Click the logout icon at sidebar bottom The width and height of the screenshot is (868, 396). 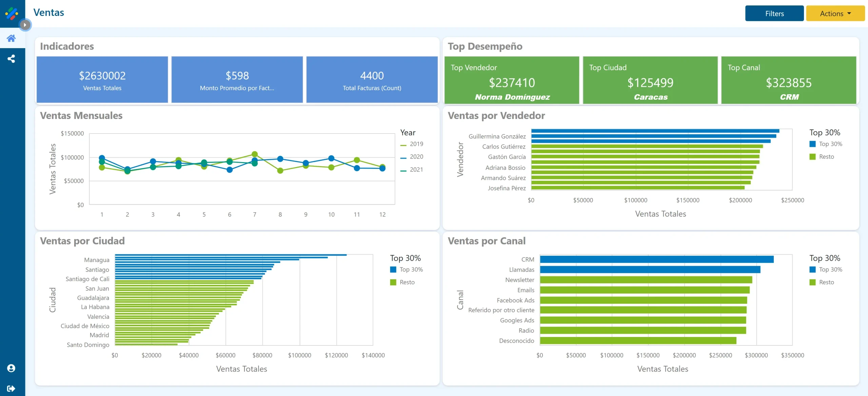click(11, 389)
